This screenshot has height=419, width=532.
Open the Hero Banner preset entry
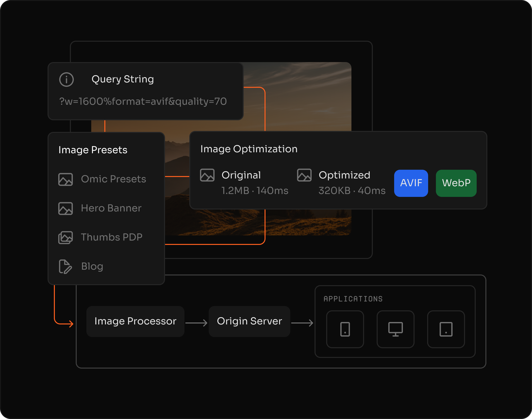click(x=111, y=208)
